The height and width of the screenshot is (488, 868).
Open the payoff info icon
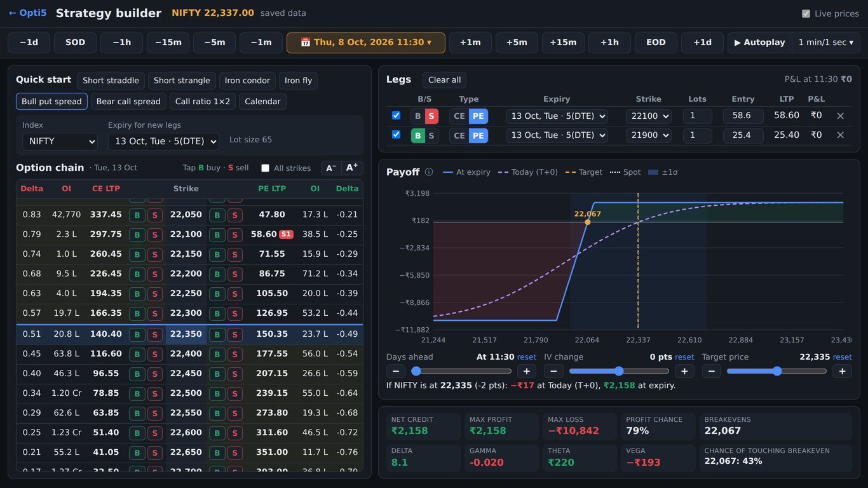[x=429, y=172]
